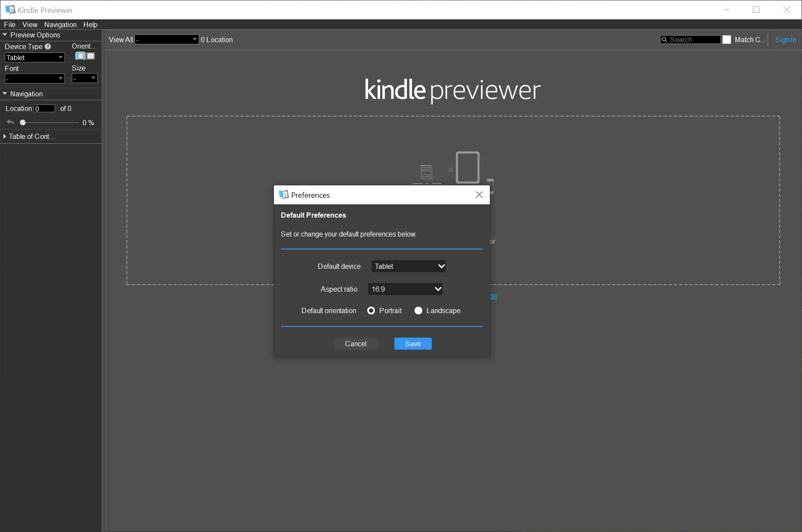Viewport: 802px width, 532px height.
Task: Open the Size dropdown in Preview Options
Action: pyautogui.click(x=84, y=78)
